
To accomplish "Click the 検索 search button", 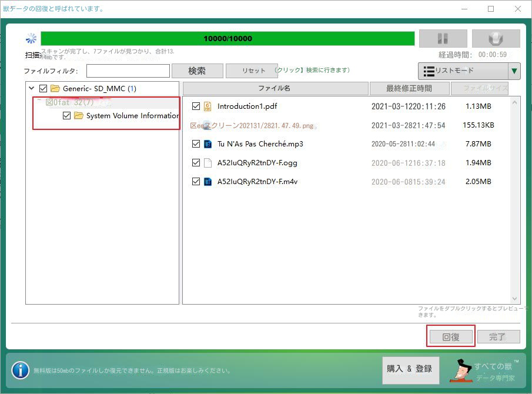I will [197, 71].
